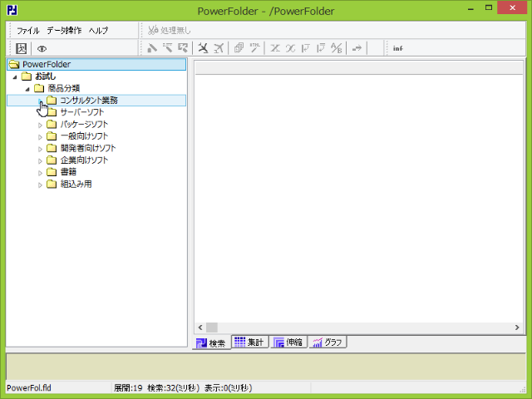Open the データ操作 menu
This screenshot has height=399, width=532.
[x=64, y=31]
